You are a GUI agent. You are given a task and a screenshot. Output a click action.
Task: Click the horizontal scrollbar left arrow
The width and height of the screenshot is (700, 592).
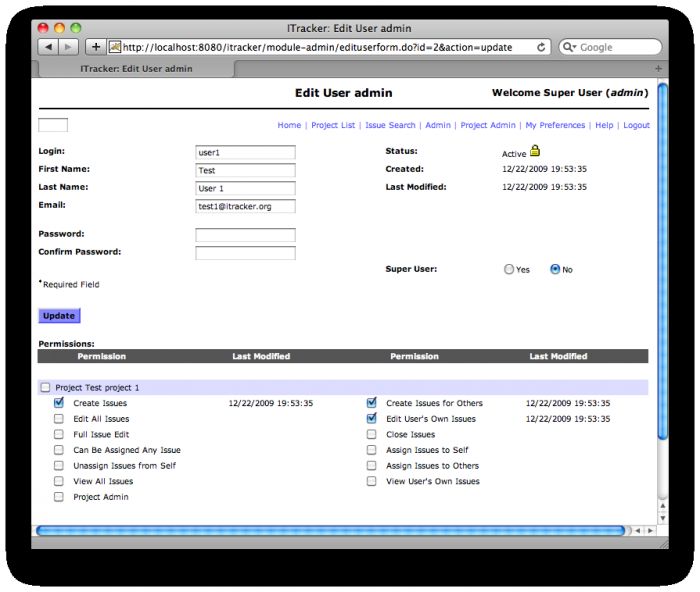coord(638,530)
